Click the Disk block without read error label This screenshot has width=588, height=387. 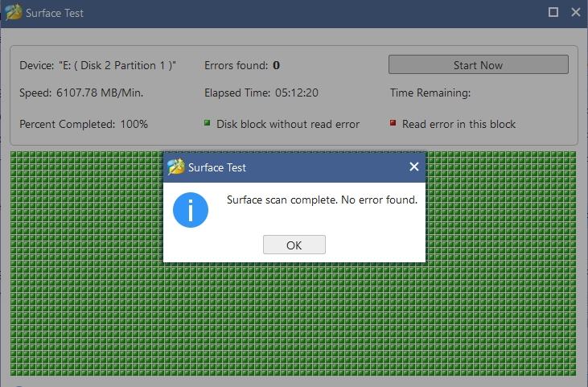click(288, 124)
